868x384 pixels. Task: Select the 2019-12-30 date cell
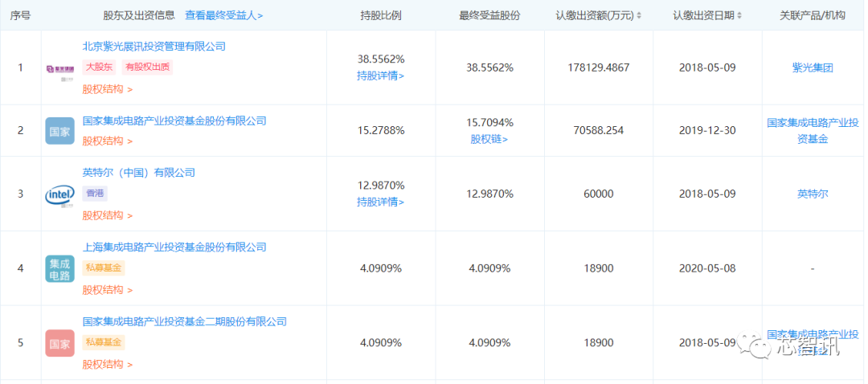coord(707,131)
